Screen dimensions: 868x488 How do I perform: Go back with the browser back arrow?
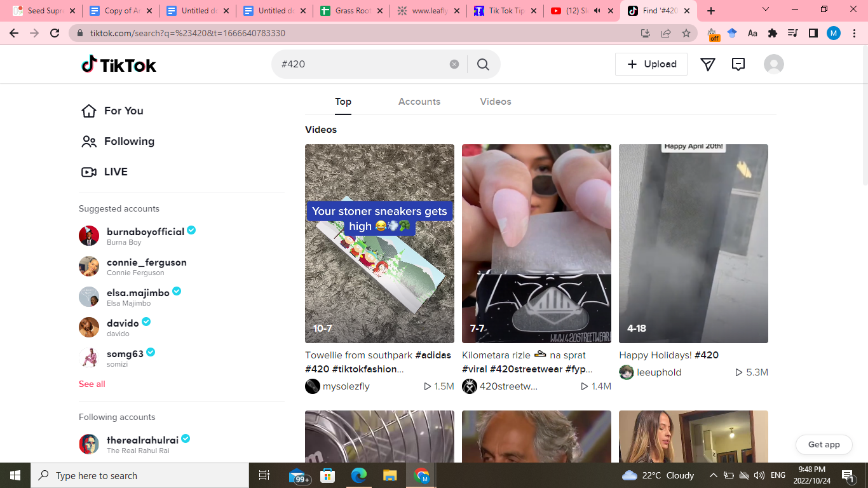pos(14,33)
